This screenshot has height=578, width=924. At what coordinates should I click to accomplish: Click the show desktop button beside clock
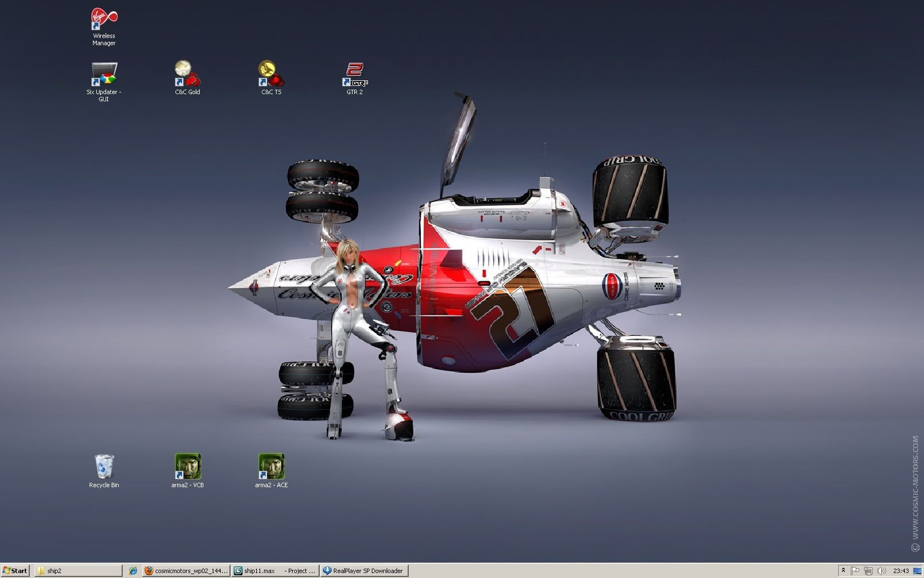pyautogui.click(x=919, y=571)
